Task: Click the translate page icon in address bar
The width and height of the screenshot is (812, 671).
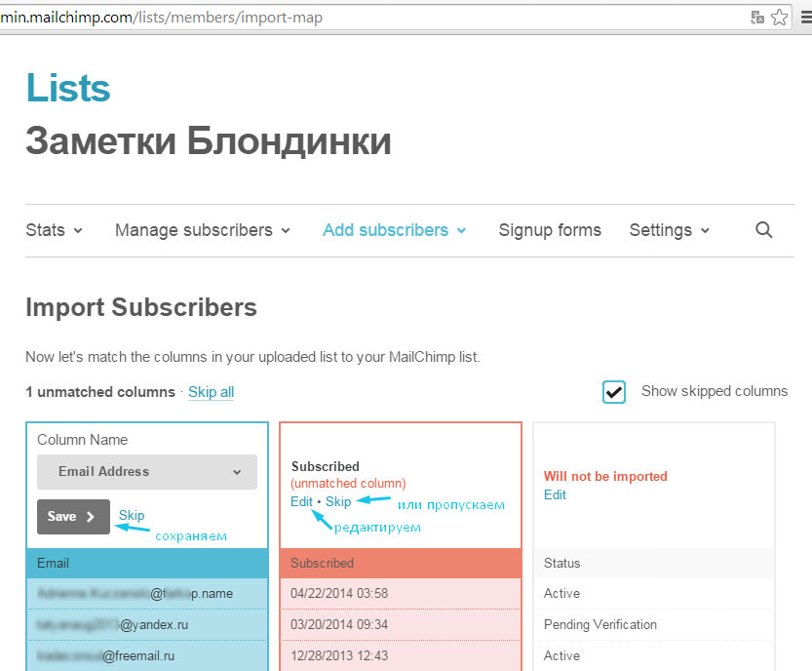Action: point(757,18)
